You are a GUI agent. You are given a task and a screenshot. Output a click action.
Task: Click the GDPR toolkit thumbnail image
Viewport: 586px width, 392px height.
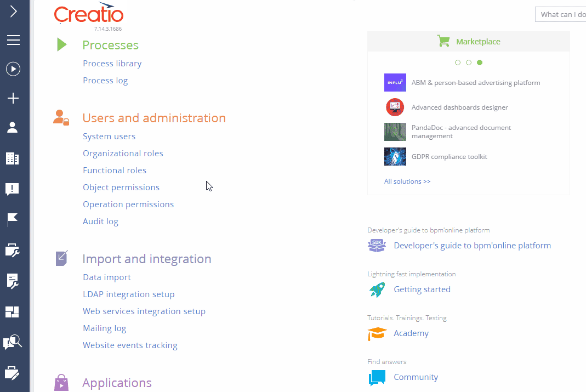point(395,157)
